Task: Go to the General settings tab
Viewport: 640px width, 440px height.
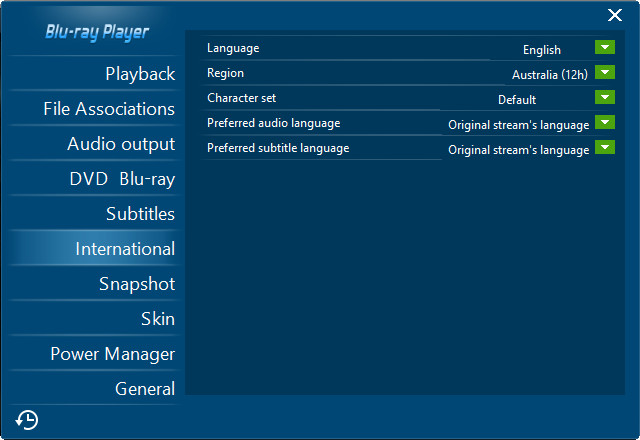Action: click(145, 389)
